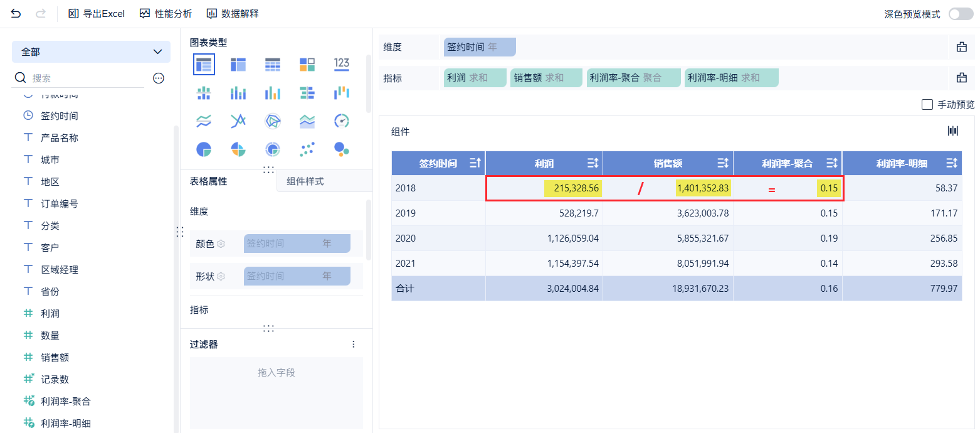The image size is (980, 433).
Task: Click the icon at the 维度 row's end
Action: point(961,46)
